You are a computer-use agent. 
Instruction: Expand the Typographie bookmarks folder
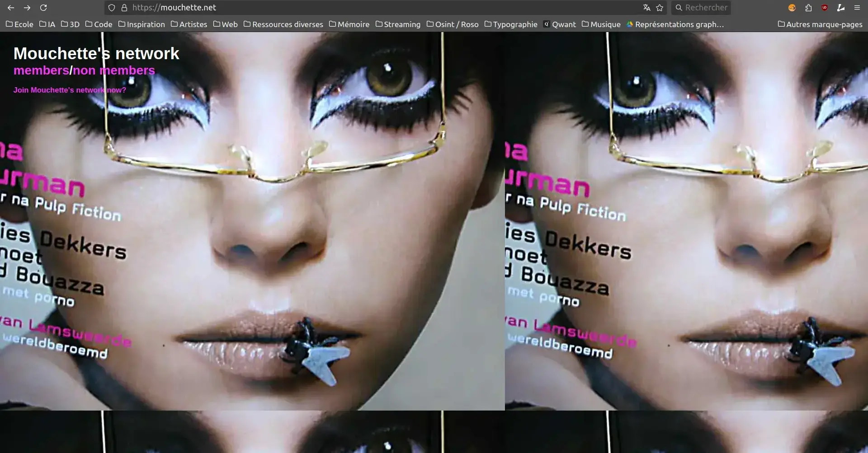[511, 24]
